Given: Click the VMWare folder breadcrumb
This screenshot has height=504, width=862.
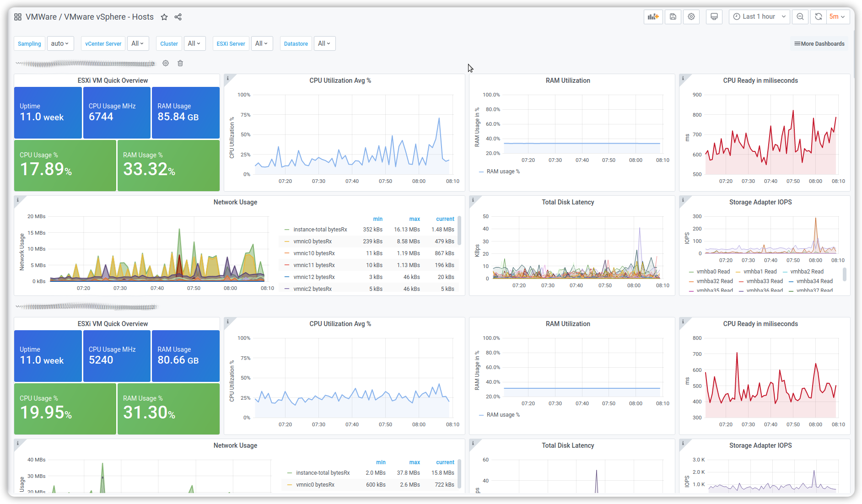Looking at the screenshot, I should click(x=41, y=17).
